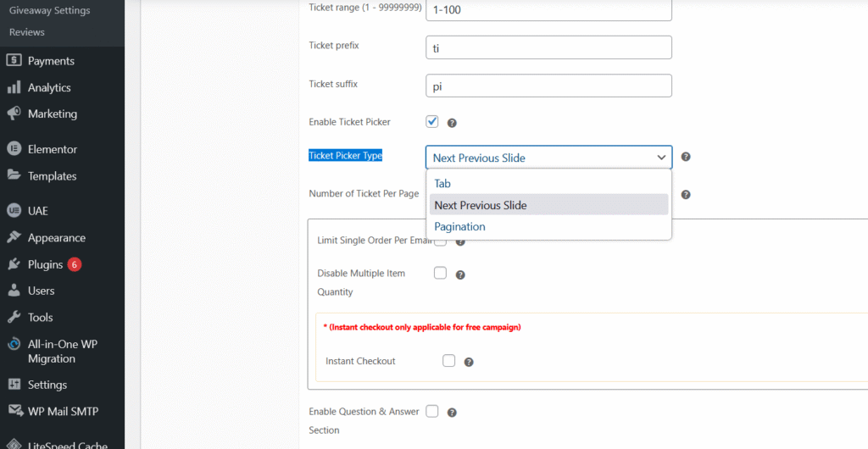The height and width of the screenshot is (449, 868).
Task: Click the Marketing megaphone icon
Action: [14, 114]
